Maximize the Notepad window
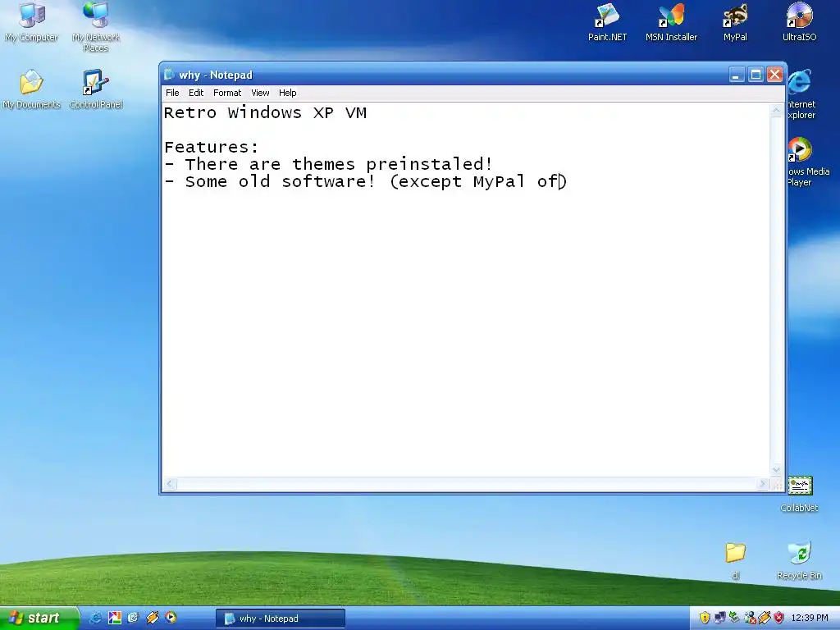 click(x=756, y=75)
